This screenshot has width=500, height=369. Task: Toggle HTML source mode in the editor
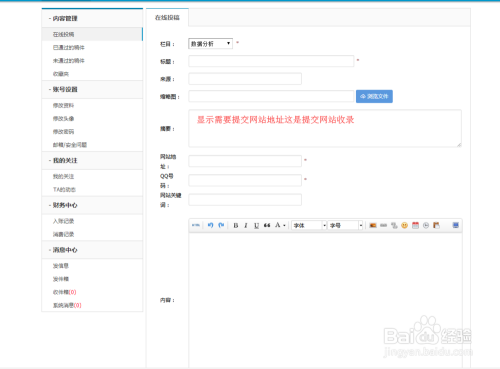pyautogui.click(x=196, y=225)
